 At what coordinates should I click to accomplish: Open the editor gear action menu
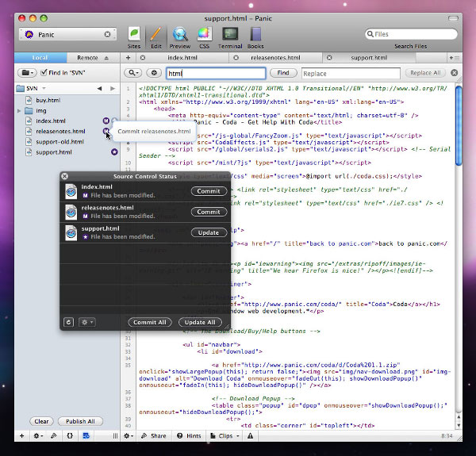129,436
